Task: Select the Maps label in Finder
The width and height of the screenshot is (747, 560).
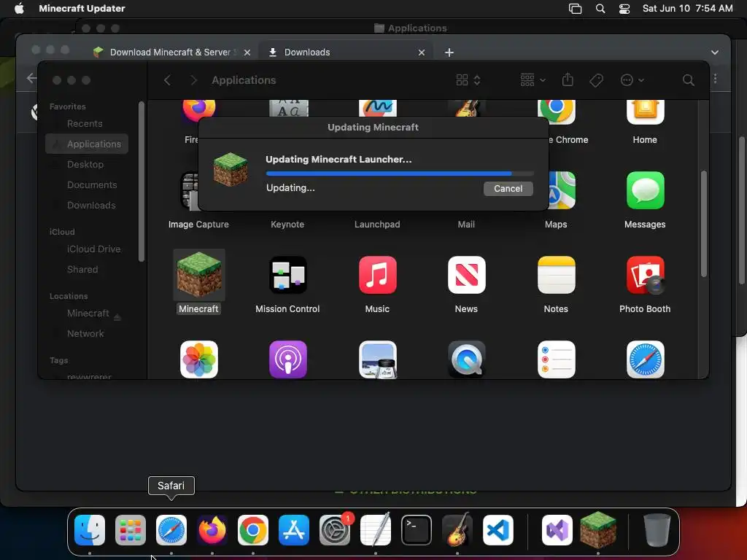Action: 556,225
